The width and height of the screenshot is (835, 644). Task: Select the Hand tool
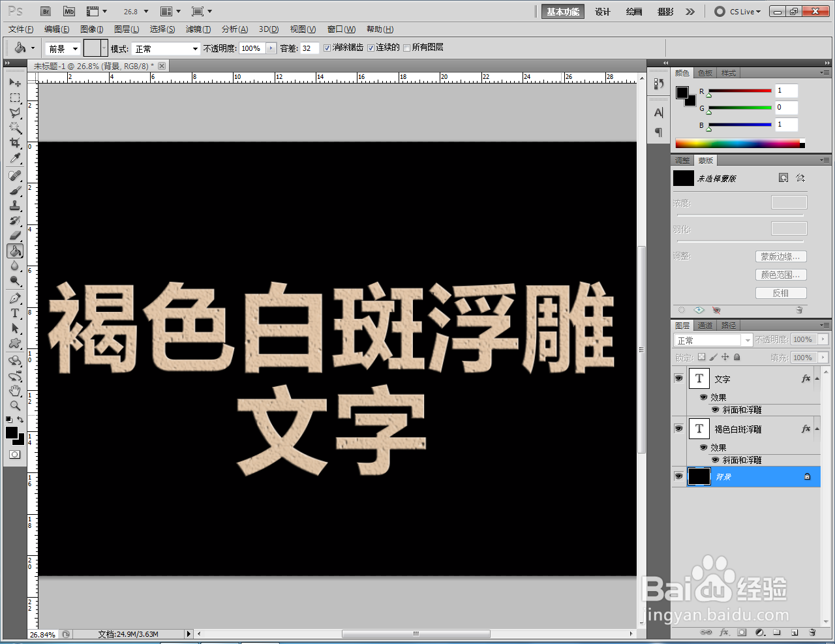point(15,391)
